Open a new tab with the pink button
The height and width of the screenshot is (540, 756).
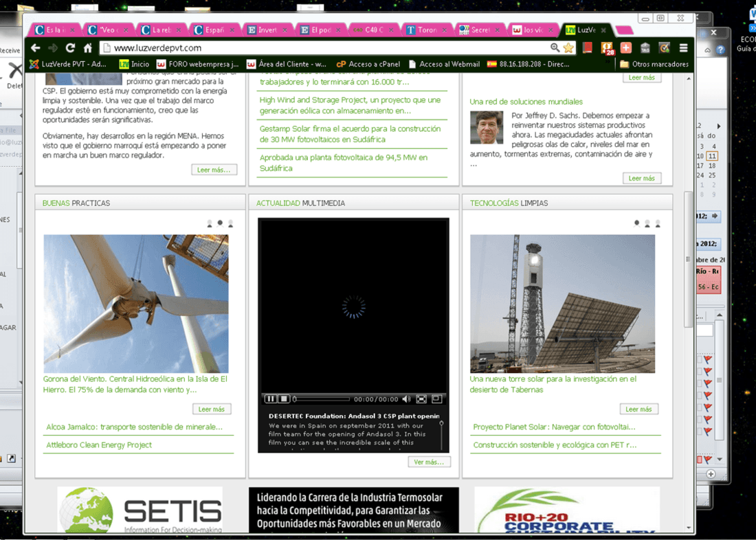pos(624,30)
